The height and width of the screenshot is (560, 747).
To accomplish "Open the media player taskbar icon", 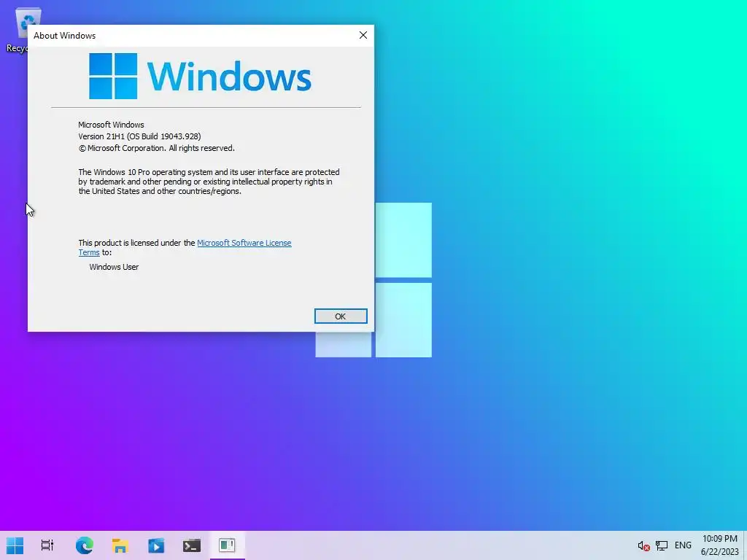I will [x=156, y=545].
